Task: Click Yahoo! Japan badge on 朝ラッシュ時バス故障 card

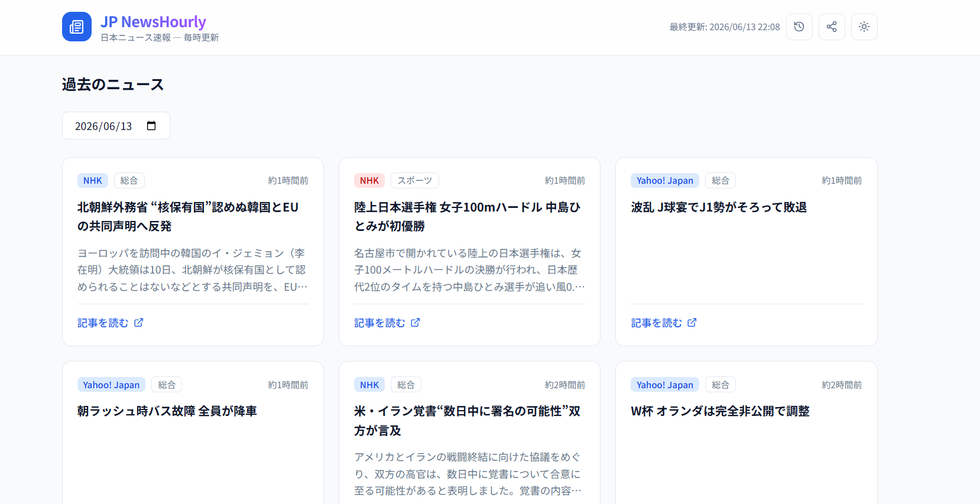Action: 111,385
